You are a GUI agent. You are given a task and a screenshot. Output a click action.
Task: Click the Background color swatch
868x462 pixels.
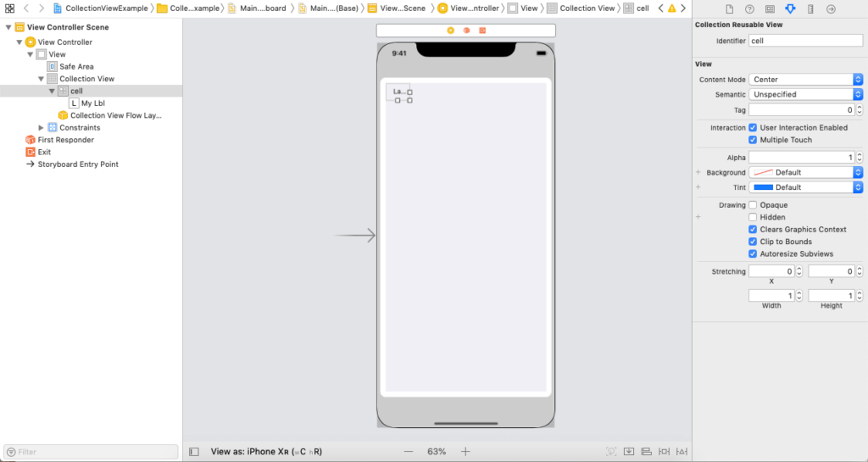[764, 172]
